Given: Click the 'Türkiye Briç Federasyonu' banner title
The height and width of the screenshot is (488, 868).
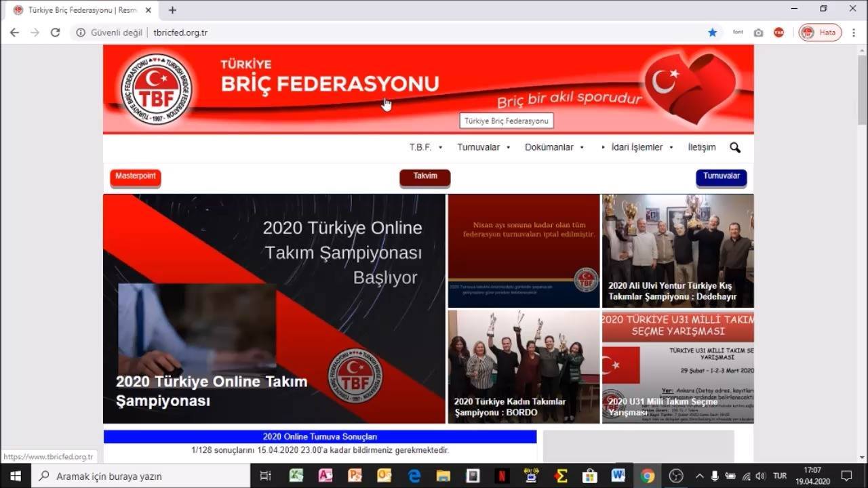Looking at the screenshot, I should [x=330, y=77].
